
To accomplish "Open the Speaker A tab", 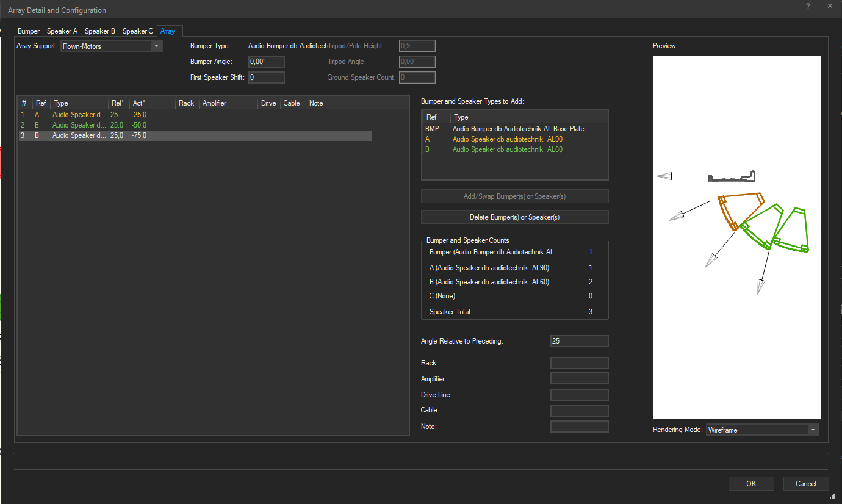I will click(62, 31).
